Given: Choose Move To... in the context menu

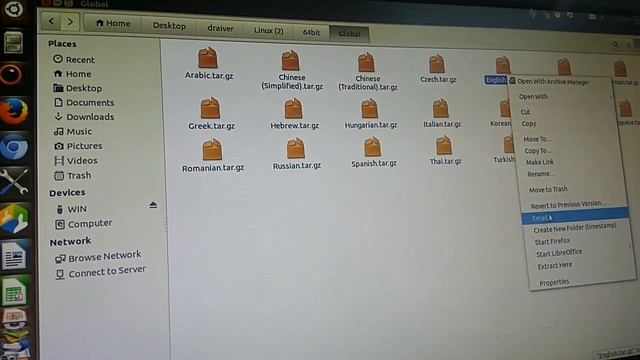Looking at the screenshot, I should point(537,139).
